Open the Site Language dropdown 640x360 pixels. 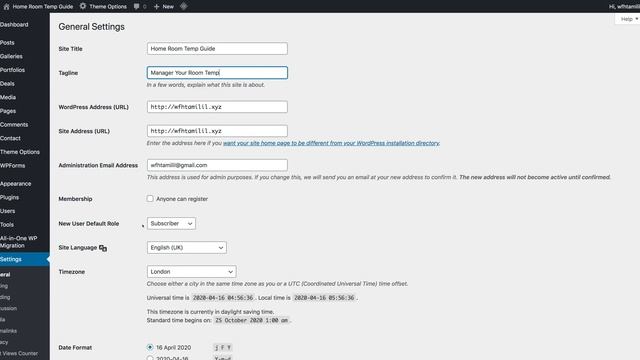click(187, 248)
